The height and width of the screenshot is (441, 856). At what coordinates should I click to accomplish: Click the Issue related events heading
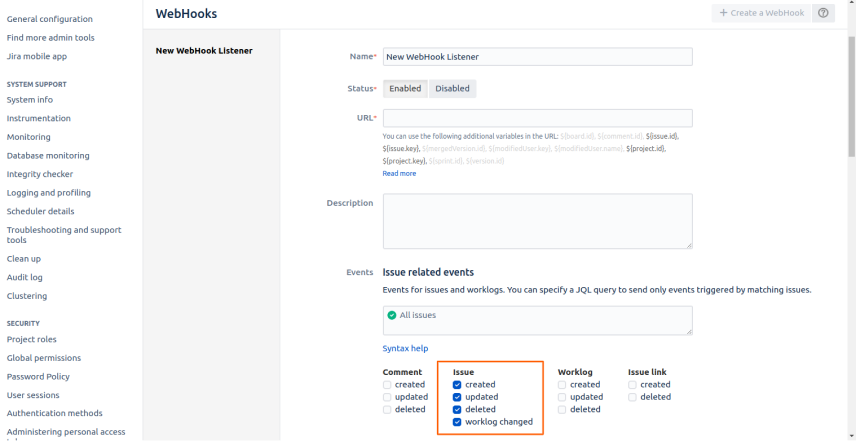[x=428, y=272]
